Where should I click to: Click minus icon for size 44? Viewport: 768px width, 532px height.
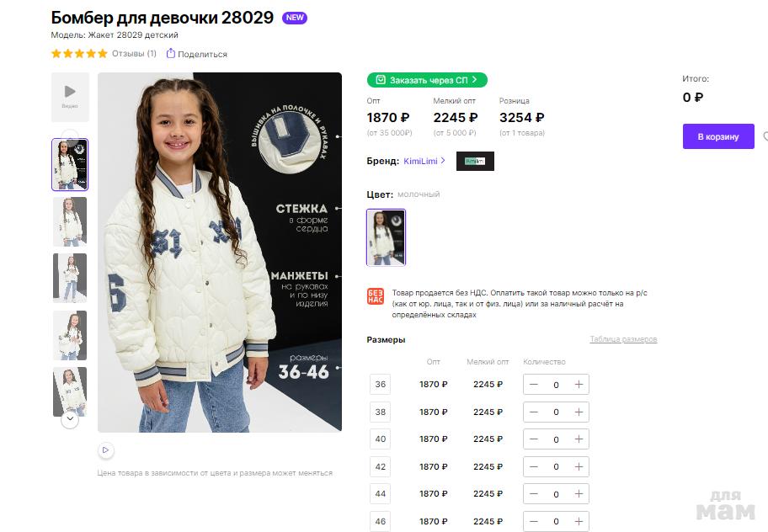tap(534, 494)
